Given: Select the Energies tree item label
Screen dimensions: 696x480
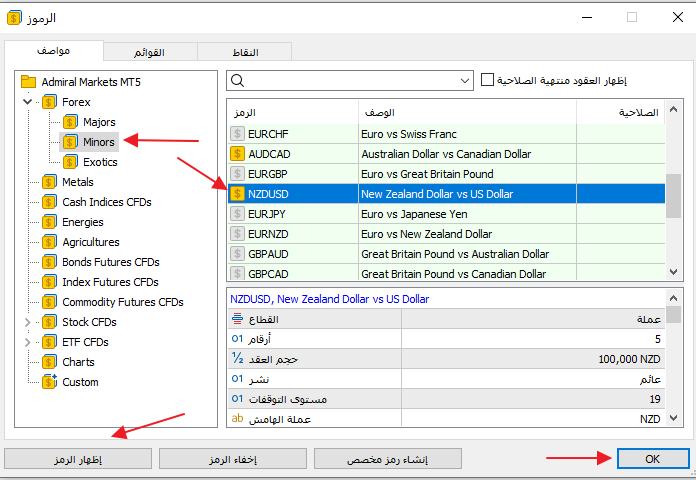Looking at the screenshot, I should pos(83,222).
